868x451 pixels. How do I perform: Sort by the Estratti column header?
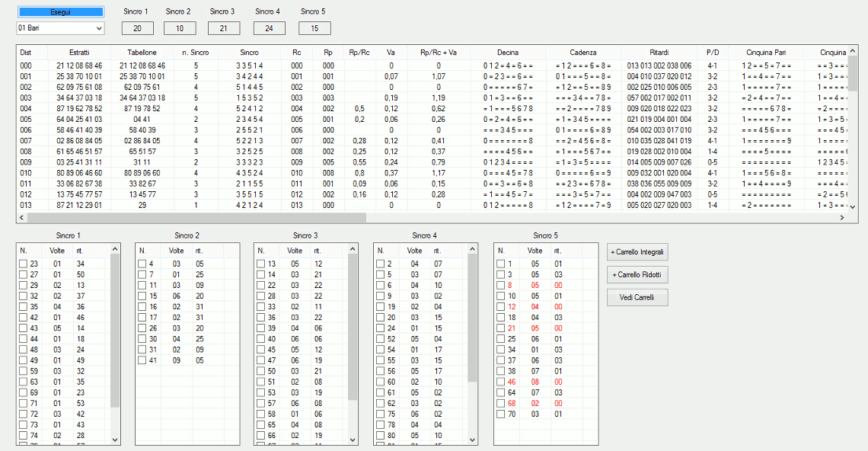[78, 53]
